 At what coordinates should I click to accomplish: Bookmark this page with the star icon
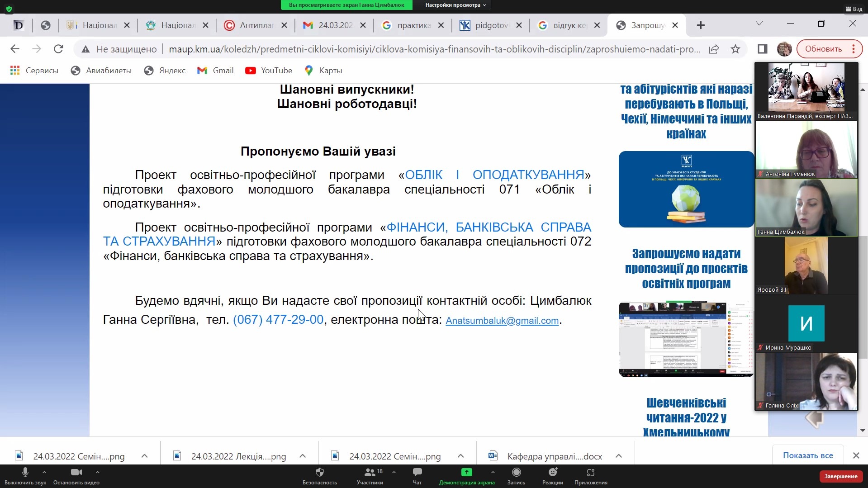pos(735,49)
